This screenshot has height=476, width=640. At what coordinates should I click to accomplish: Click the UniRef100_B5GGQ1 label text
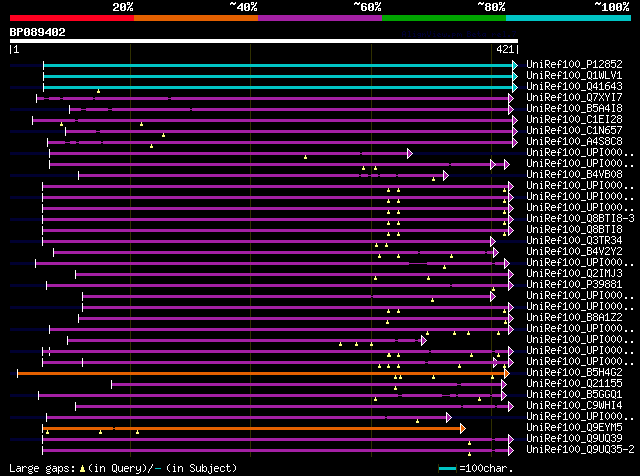coord(574,395)
